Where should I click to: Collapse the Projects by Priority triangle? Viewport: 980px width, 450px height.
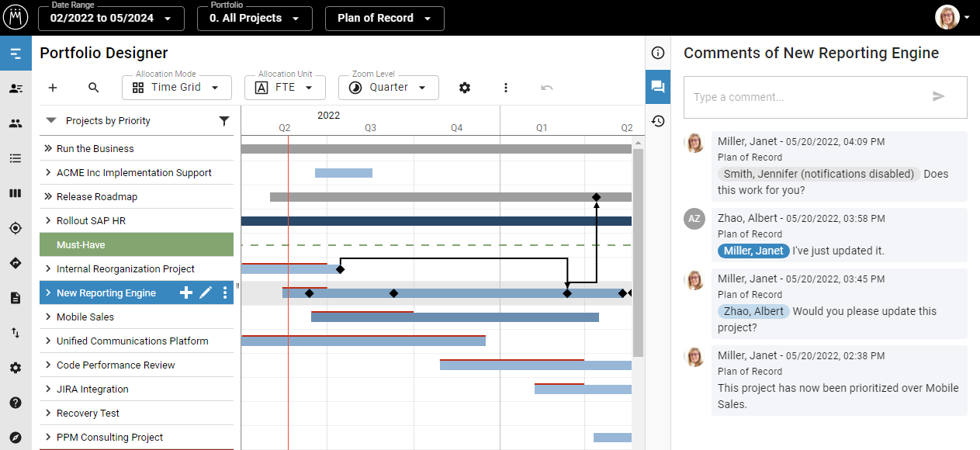pyautogui.click(x=51, y=121)
